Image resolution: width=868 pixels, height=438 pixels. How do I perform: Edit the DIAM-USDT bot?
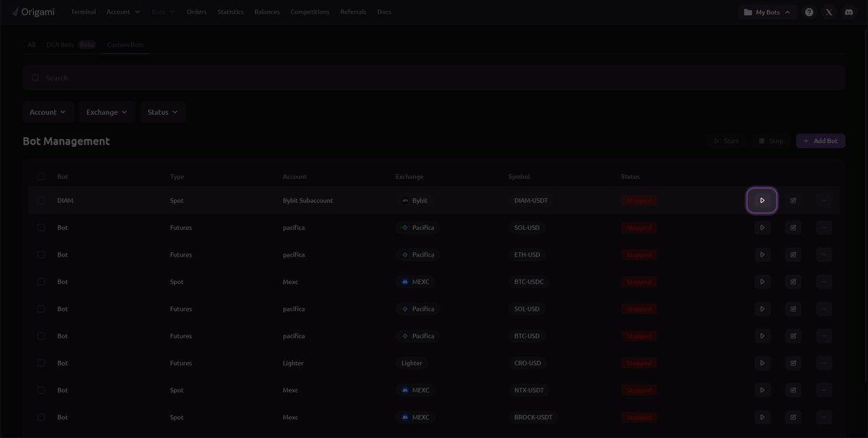pos(793,200)
